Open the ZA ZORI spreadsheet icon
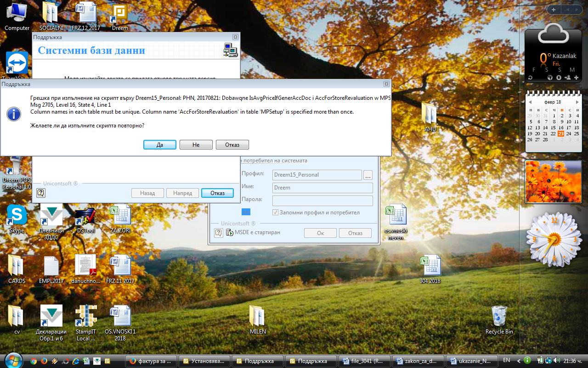588x368 pixels. point(120,219)
